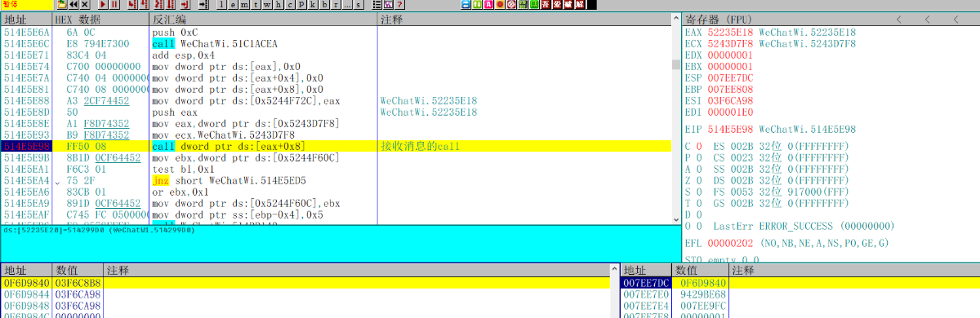The height and width of the screenshot is (318, 980).
Task: Open Memory map with 'm' button
Action: tap(244, 4)
